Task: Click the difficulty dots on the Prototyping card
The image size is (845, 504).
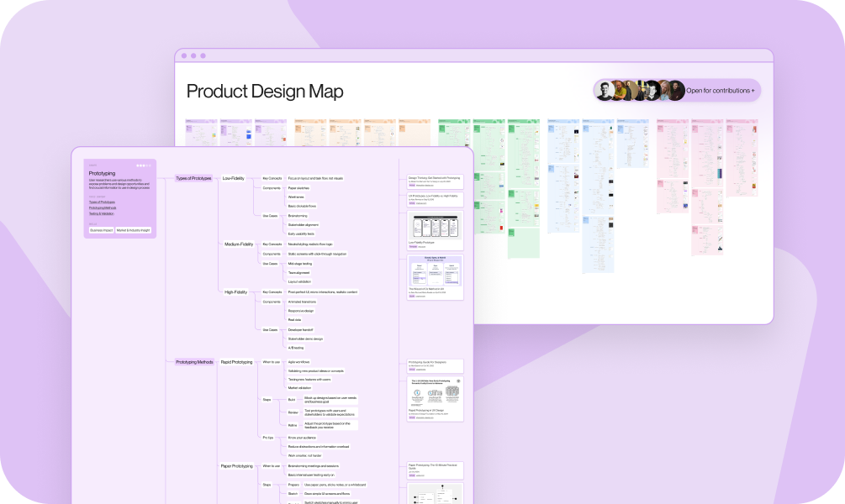Action: (143, 165)
